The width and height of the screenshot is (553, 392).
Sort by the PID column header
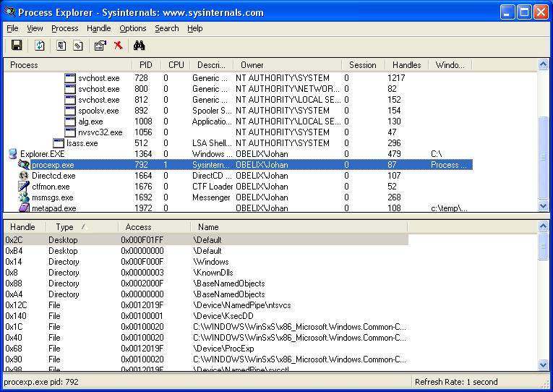click(x=146, y=65)
